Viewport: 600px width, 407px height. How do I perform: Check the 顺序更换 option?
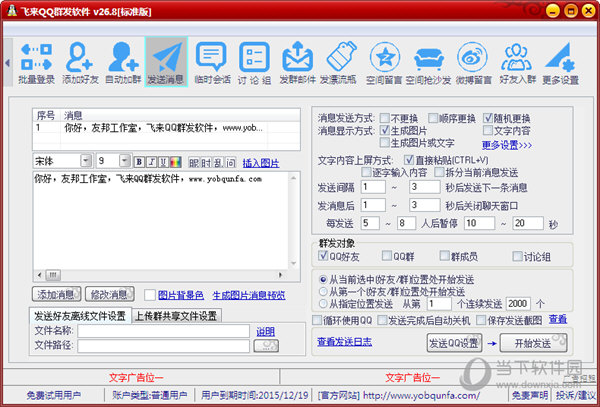point(433,117)
